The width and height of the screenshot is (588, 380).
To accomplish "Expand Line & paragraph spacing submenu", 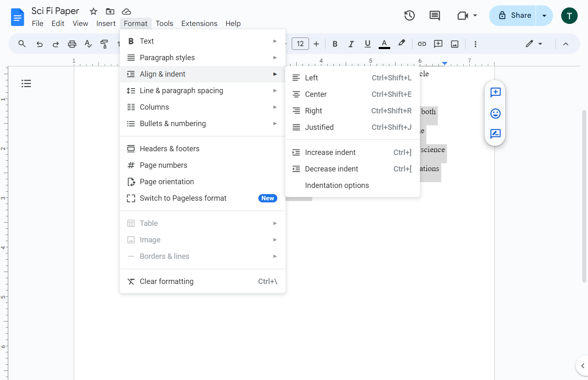I will (202, 91).
